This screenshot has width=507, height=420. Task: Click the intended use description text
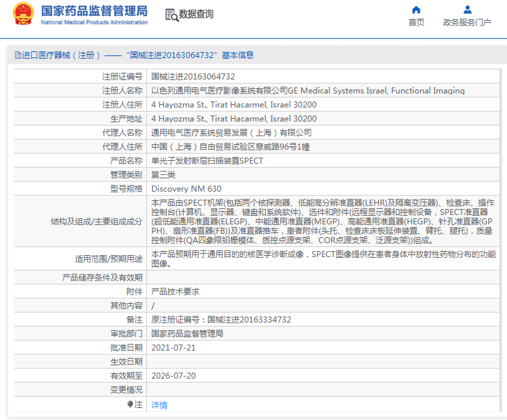(x=323, y=258)
